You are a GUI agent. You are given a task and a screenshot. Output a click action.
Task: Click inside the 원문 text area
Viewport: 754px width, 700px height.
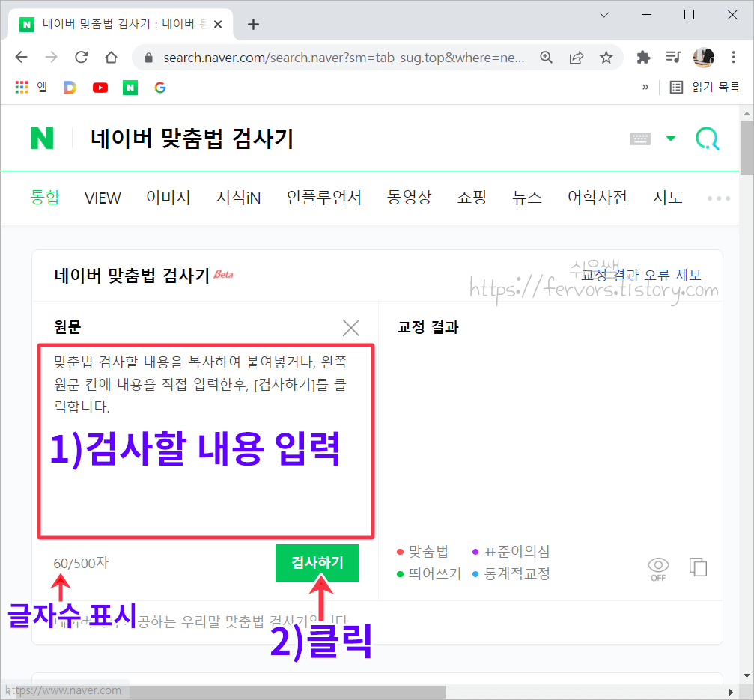click(x=206, y=441)
